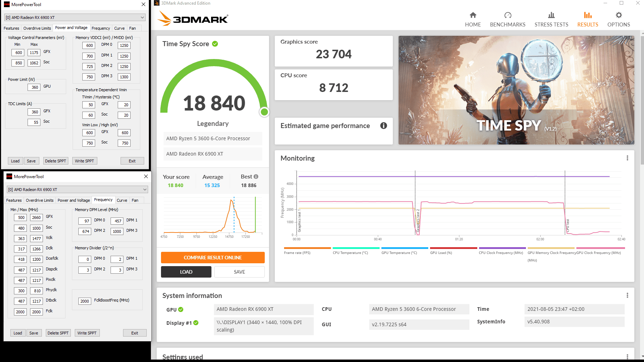Click the dark LOAD button in 3DMark

[186, 272]
